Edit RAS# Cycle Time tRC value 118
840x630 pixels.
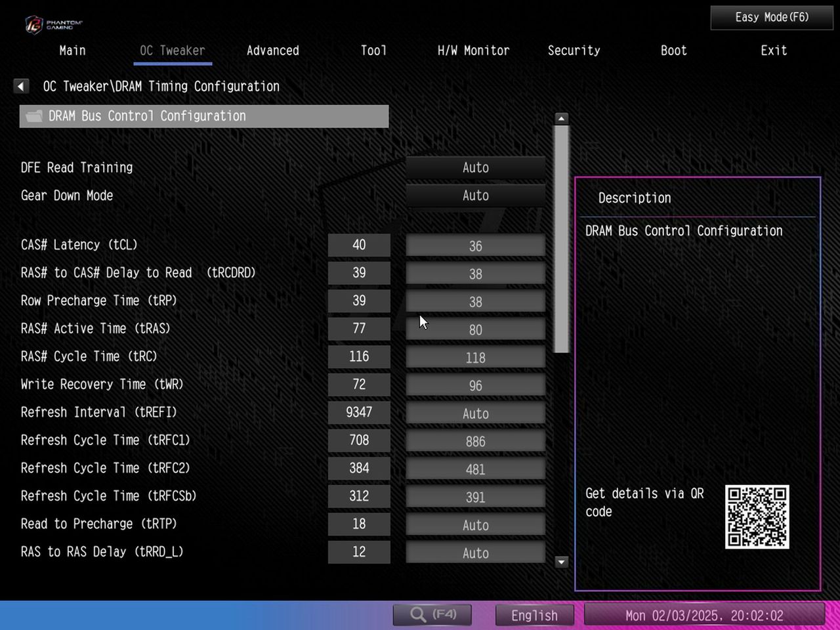476,358
